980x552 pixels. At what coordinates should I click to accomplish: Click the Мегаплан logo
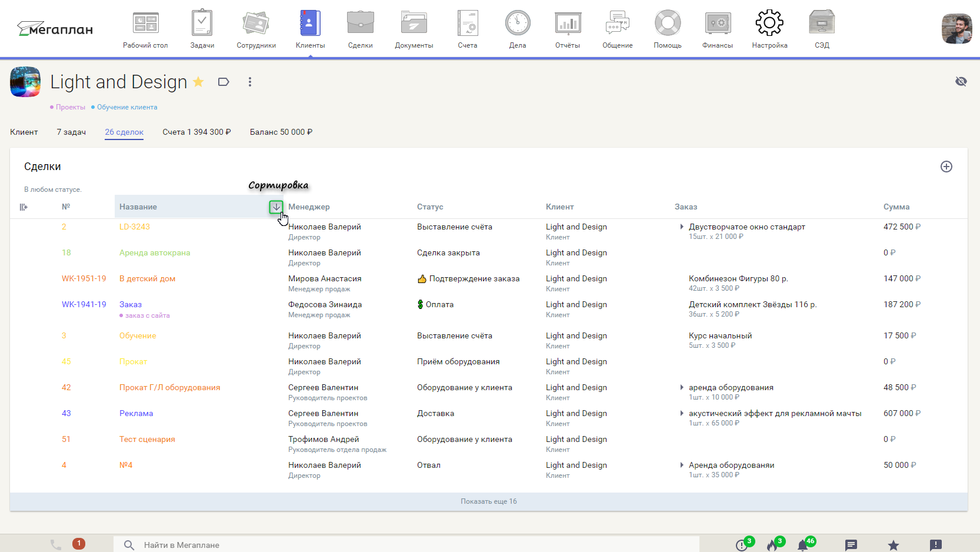pos(55,29)
